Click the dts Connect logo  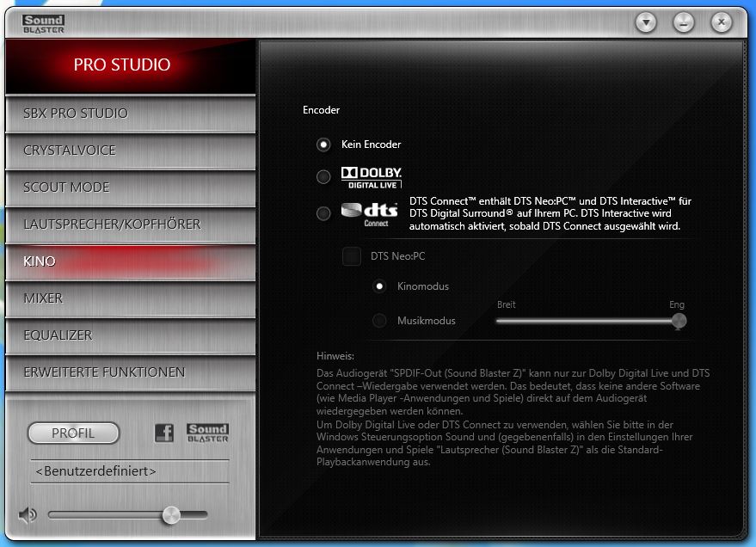pyautogui.click(x=369, y=214)
